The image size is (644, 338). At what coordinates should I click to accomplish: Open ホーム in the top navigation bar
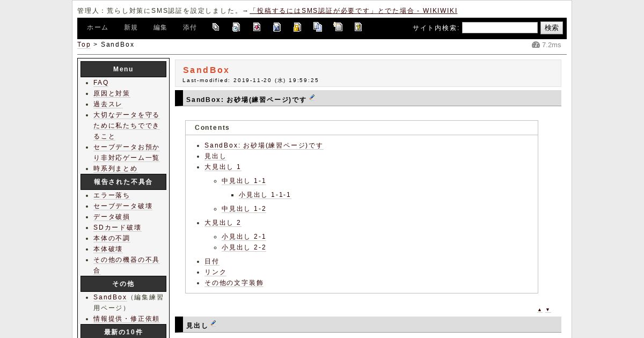point(97,28)
